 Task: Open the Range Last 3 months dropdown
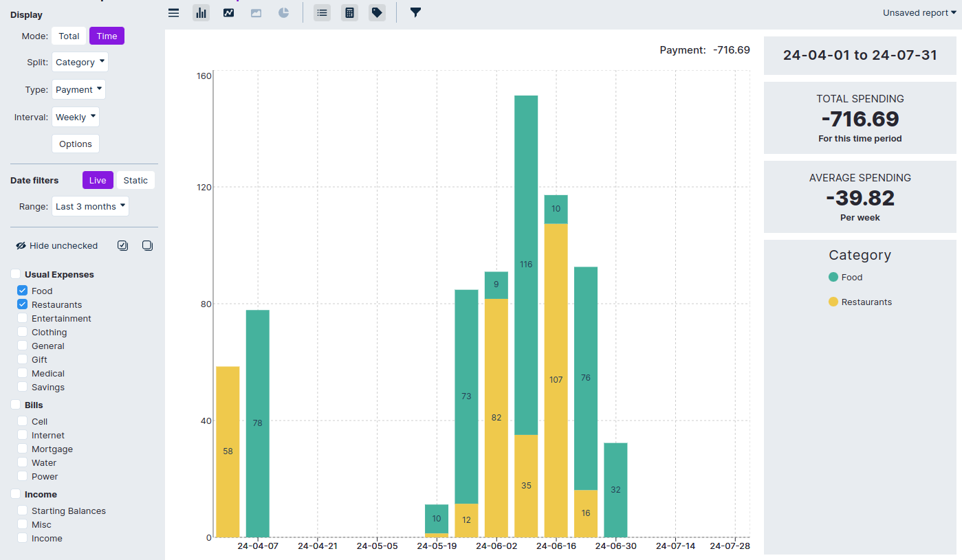(90, 206)
